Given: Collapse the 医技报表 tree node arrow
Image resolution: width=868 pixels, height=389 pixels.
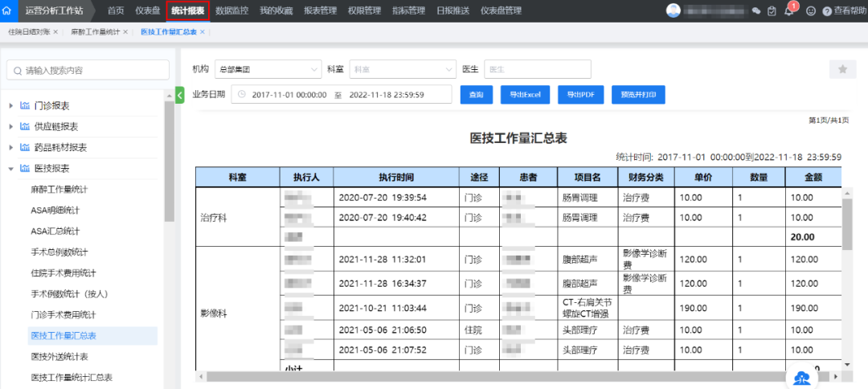Looking at the screenshot, I should 11,169.
